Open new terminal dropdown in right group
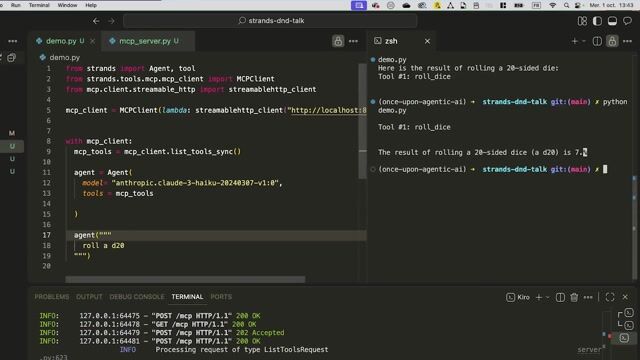The image size is (640, 360). tap(584, 41)
